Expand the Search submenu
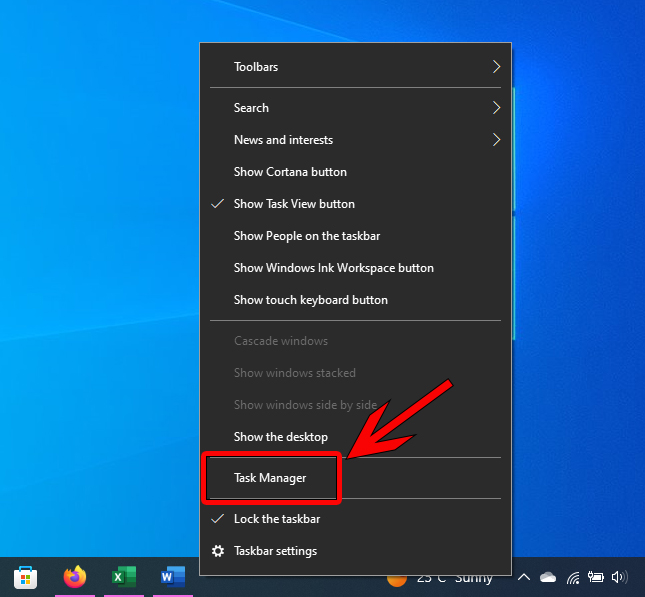Viewport: 645px width, 597px height. coord(355,108)
